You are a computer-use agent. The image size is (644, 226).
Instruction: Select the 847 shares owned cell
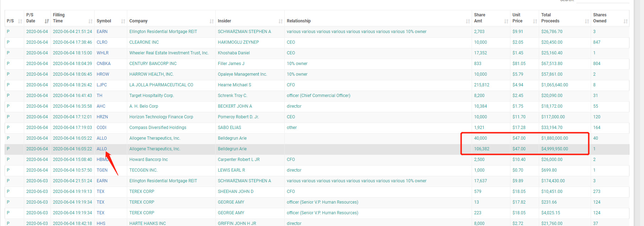coord(597,42)
